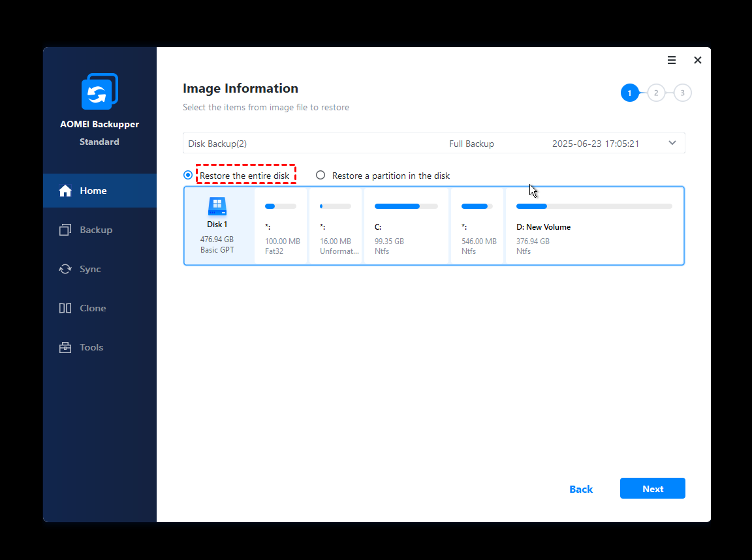Expand the Disk Backup(2) version dropdown
The image size is (752, 560).
[x=672, y=144]
